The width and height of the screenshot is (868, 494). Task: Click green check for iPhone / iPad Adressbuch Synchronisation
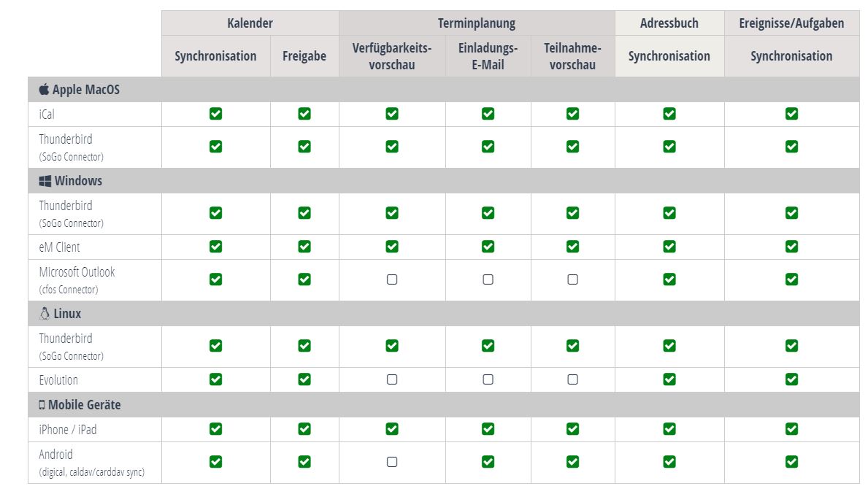click(669, 429)
